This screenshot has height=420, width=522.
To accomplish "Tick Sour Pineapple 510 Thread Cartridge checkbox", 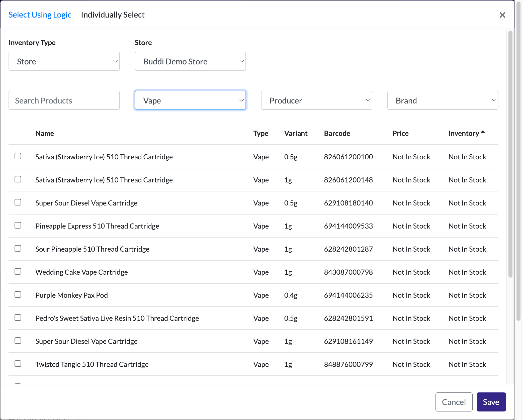I will (18, 248).
